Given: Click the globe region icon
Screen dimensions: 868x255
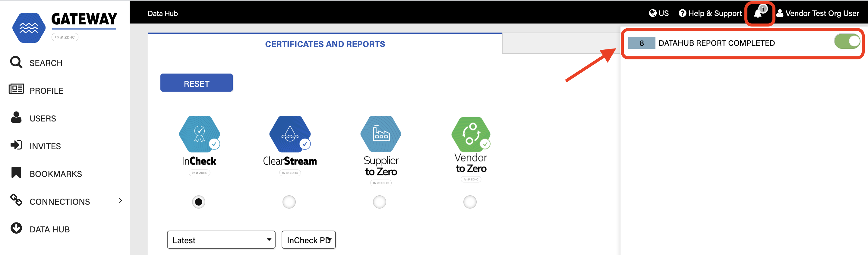Looking at the screenshot, I should (653, 13).
